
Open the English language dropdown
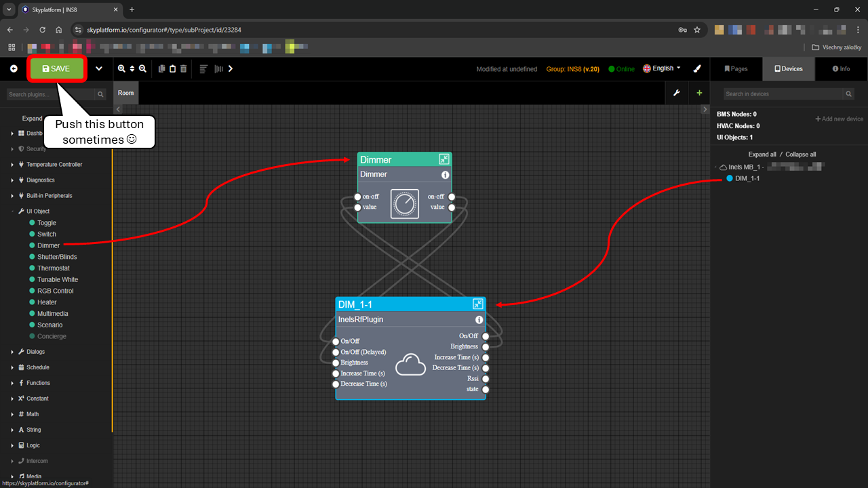click(x=662, y=68)
